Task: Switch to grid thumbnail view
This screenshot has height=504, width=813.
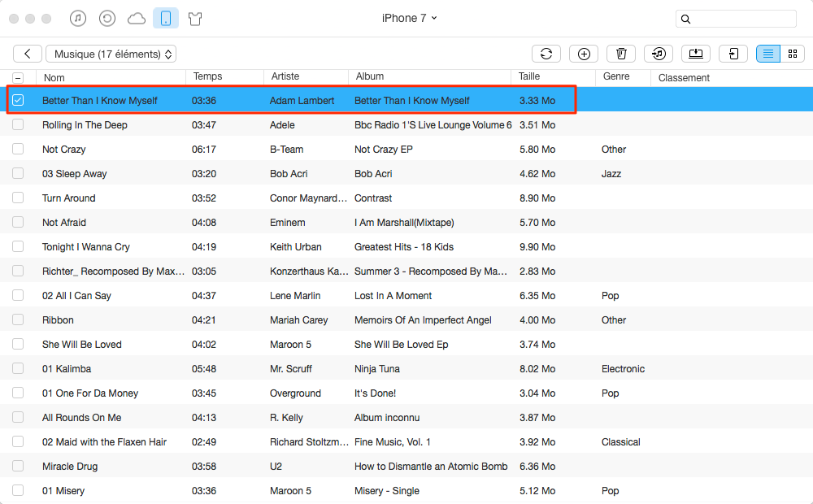Action: [792, 54]
